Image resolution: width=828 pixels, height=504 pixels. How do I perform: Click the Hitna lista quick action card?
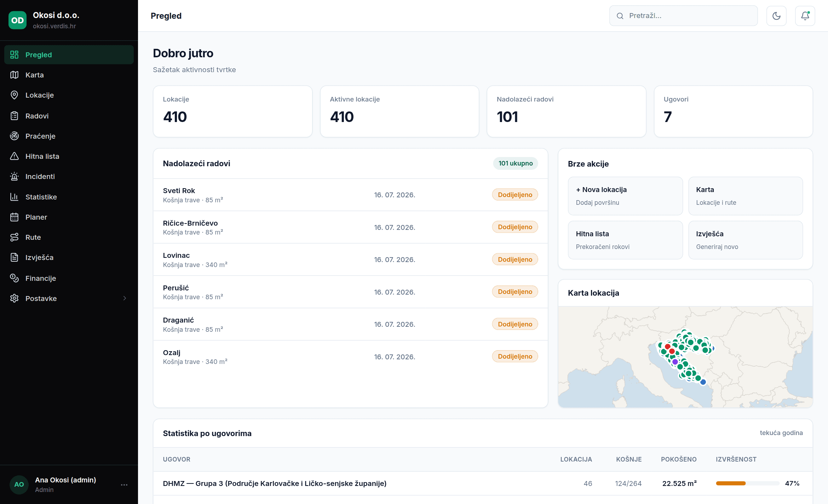pyautogui.click(x=625, y=240)
